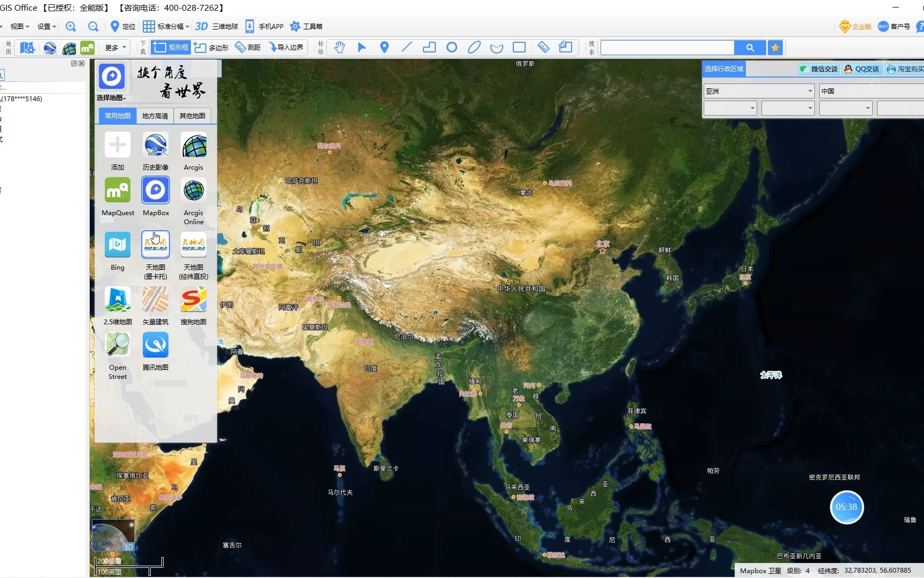
Task: Select the 多边形 polygon download tool
Action: coord(211,48)
